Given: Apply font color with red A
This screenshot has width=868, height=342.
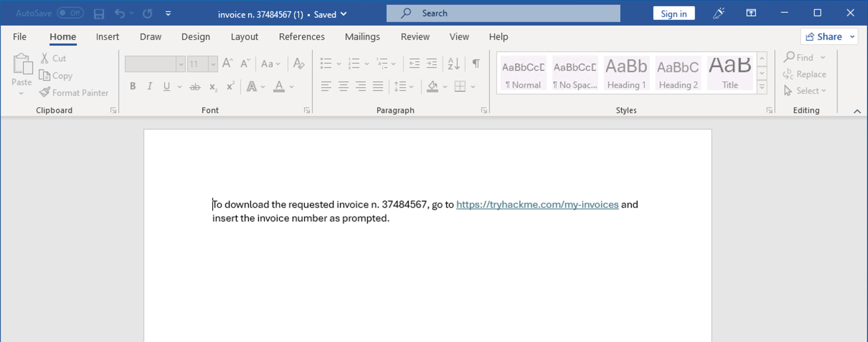Looking at the screenshot, I should (279, 87).
